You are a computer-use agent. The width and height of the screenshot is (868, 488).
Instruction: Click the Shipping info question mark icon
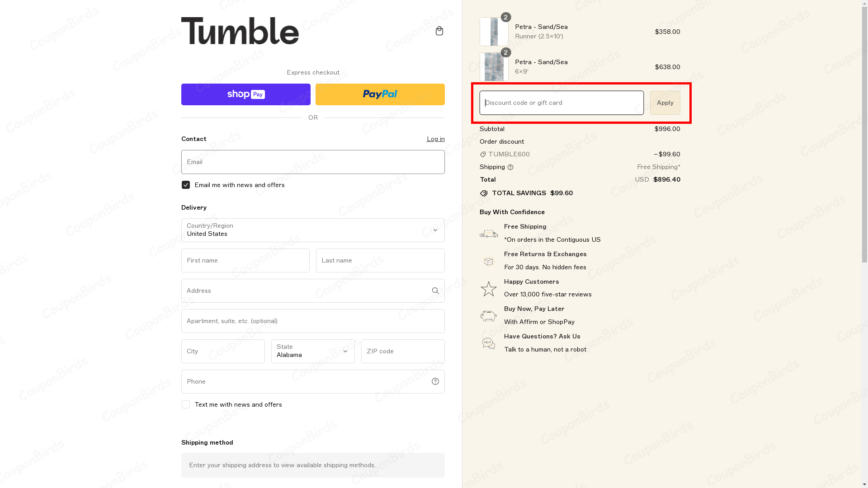tap(510, 167)
